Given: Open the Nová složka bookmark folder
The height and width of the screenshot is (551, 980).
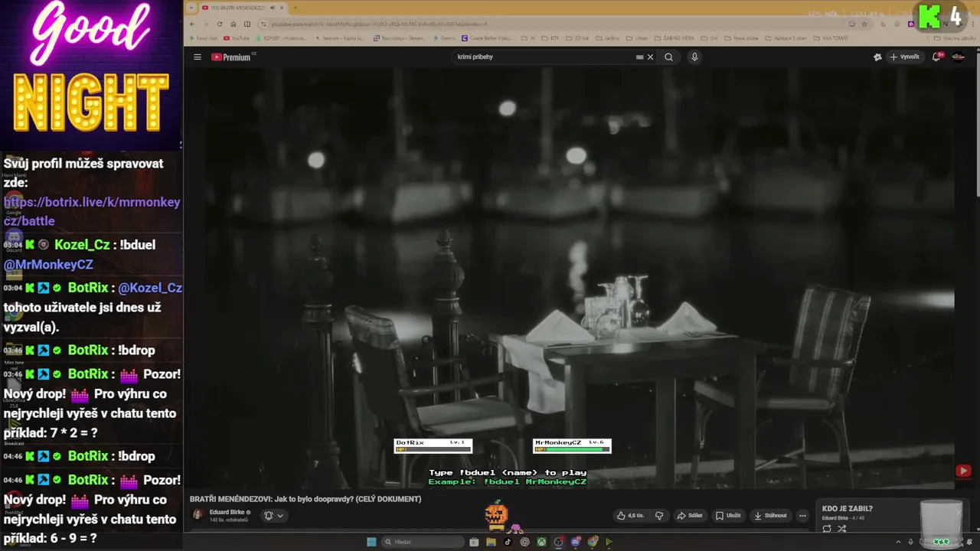Looking at the screenshot, I should pos(741,38).
